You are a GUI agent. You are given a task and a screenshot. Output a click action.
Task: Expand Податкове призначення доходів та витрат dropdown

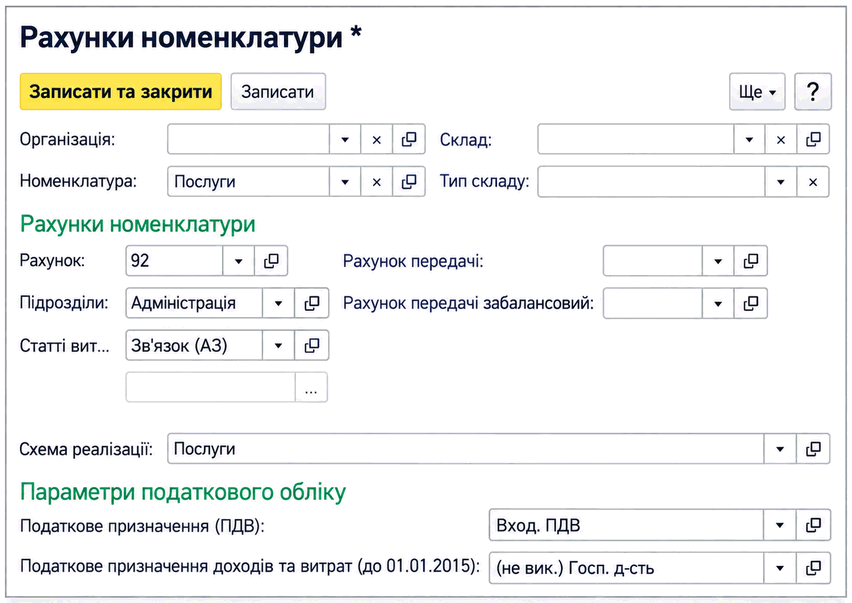pos(780,568)
